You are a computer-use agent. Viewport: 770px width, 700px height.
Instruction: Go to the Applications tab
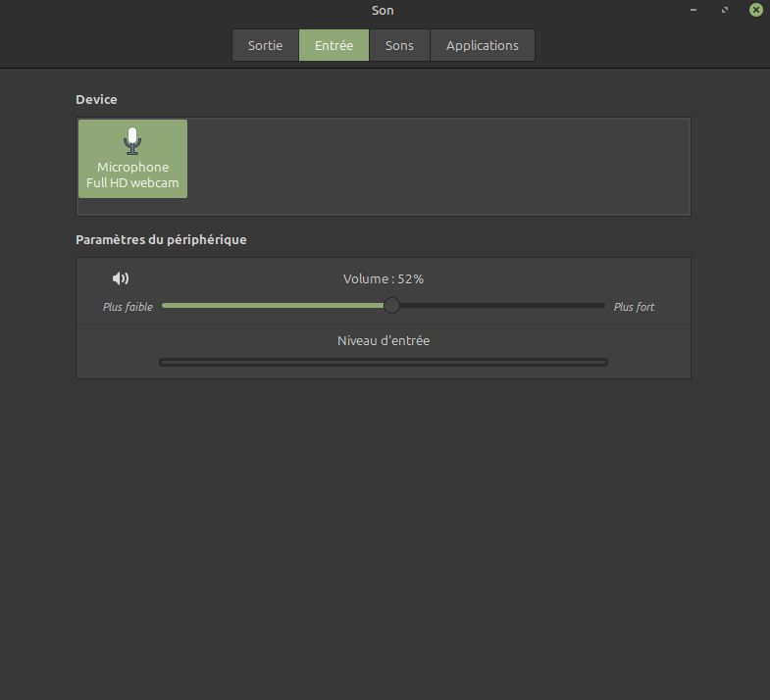pos(482,46)
